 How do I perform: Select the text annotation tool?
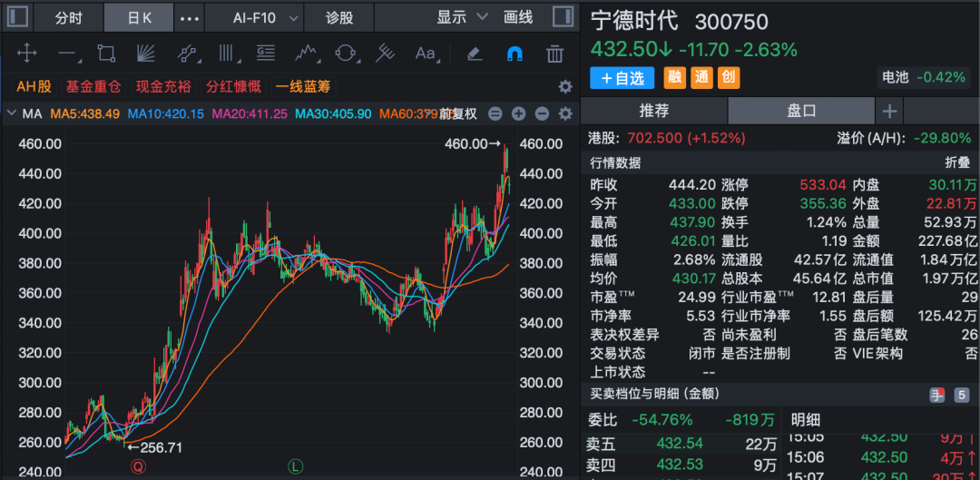[426, 54]
